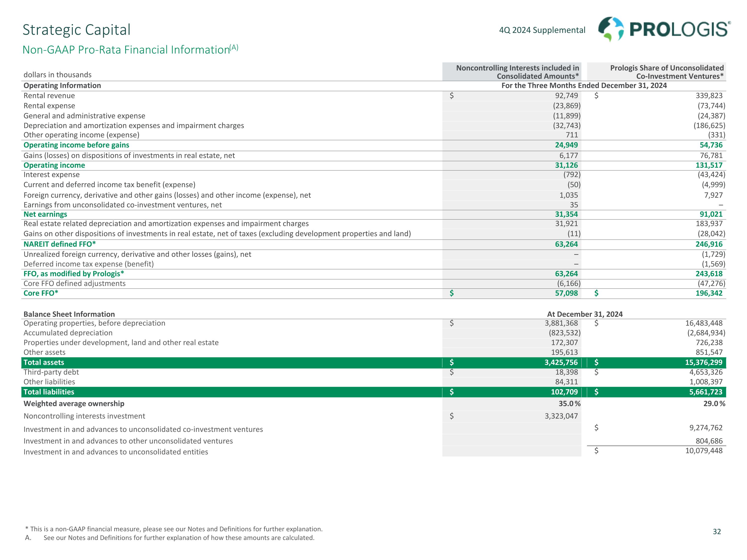Image resolution: width=747 pixels, height=560 pixels.
Task: Click the 4Q 2024 Supplemental header text
Action: click(x=542, y=30)
